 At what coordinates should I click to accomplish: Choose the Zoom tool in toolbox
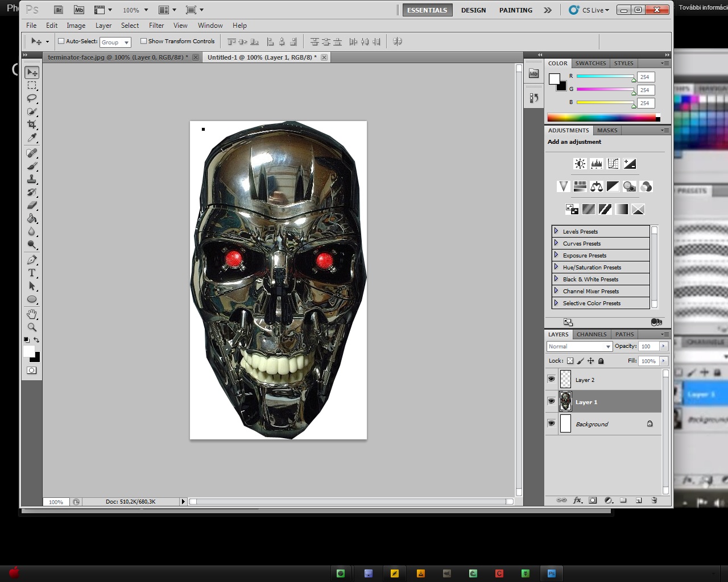[32, 327]
